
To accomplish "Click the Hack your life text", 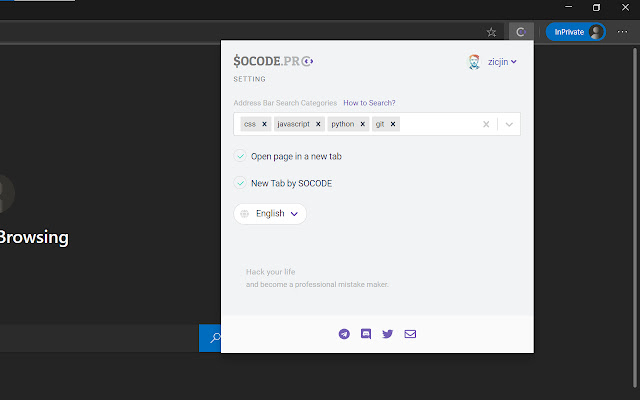I will 270,272.
